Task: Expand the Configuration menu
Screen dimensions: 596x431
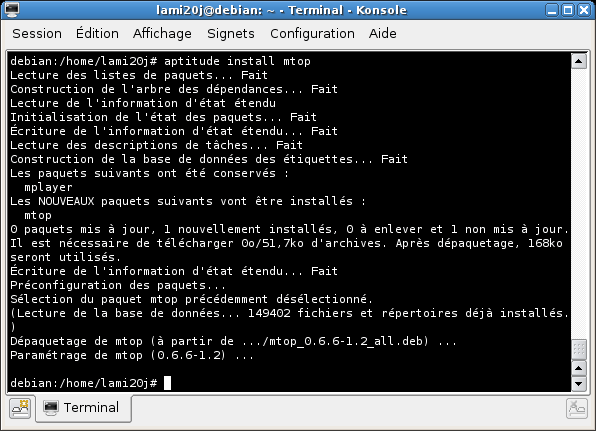Action: tap(312, 33)
